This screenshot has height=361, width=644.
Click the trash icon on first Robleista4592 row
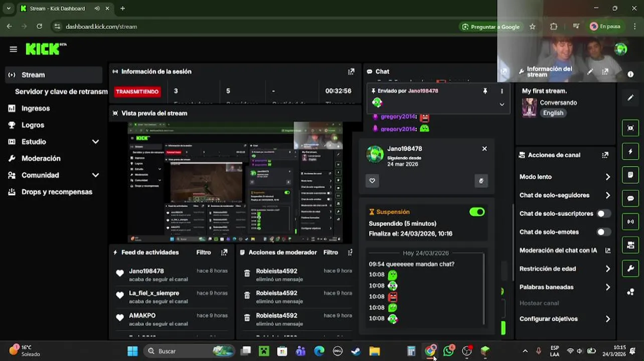[247, 273]
